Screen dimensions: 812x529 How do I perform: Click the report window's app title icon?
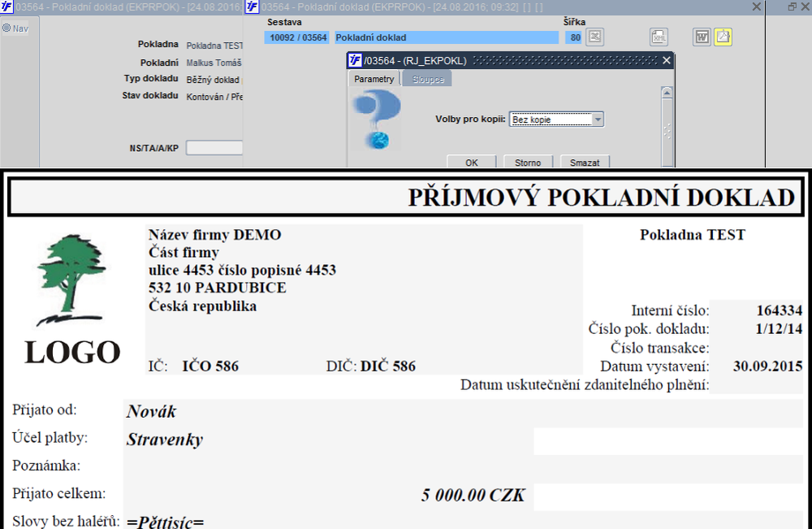253,7
